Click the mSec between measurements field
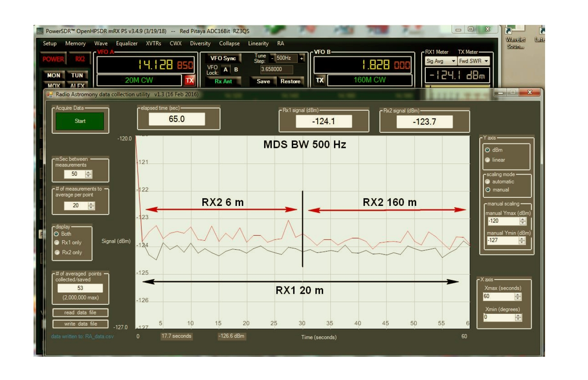This screenshot has width=588, height=380. (74, 174)
